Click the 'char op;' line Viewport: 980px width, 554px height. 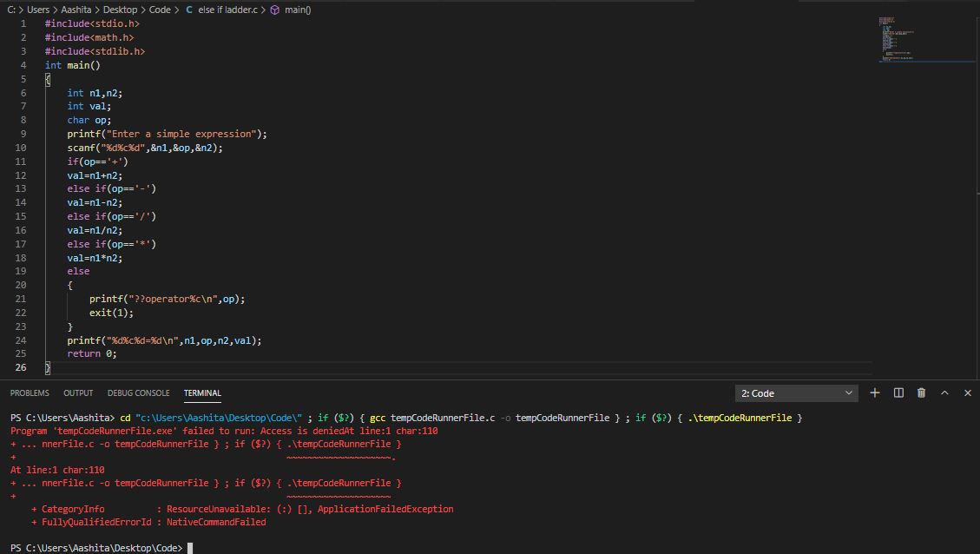coord(89,120)
